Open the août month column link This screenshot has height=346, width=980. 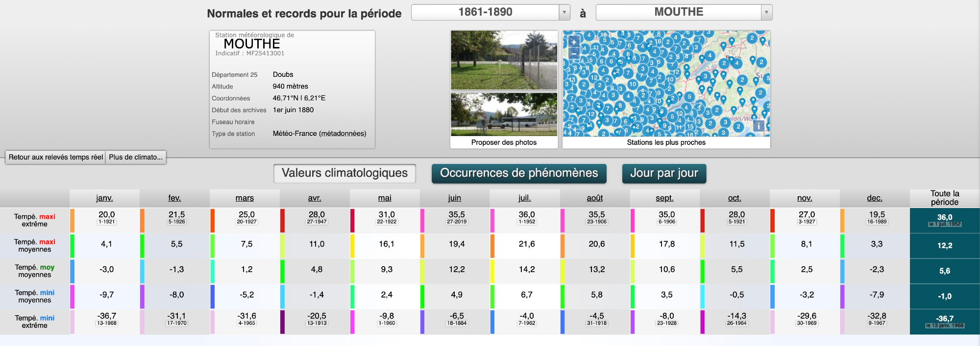(595, 198)
